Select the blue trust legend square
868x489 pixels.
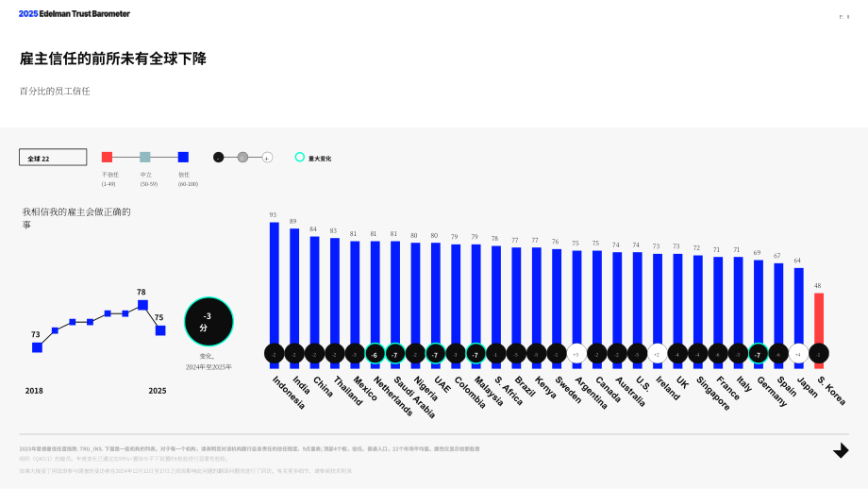click(x=183, y=158)
